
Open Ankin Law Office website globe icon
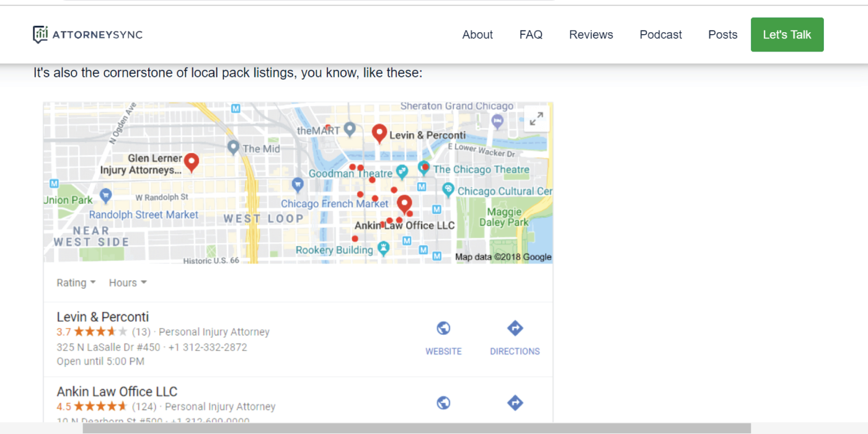coord(443,403)
